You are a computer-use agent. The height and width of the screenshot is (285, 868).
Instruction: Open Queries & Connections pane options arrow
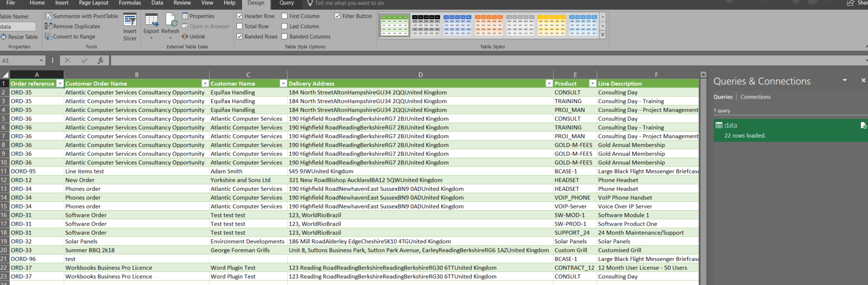(845, 80)
